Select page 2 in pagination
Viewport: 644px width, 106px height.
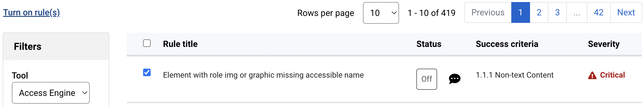pyautogui.click(x=539, y=12)
